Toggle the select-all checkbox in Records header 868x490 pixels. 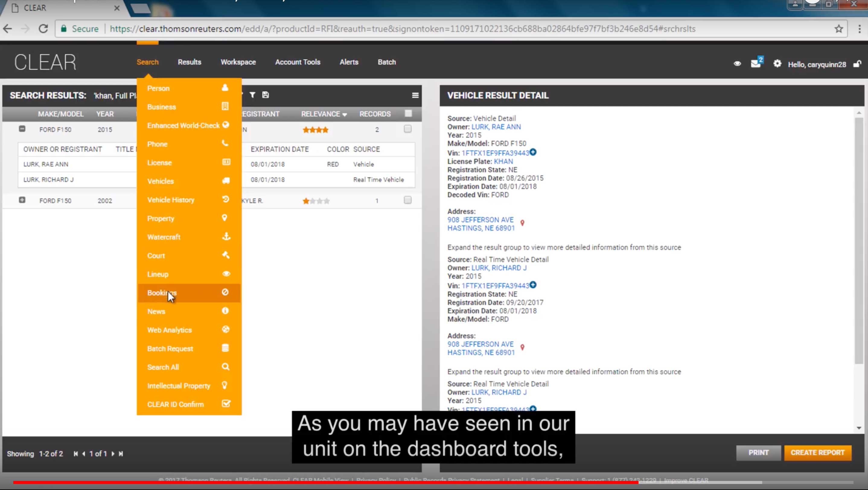coord(408,114)
